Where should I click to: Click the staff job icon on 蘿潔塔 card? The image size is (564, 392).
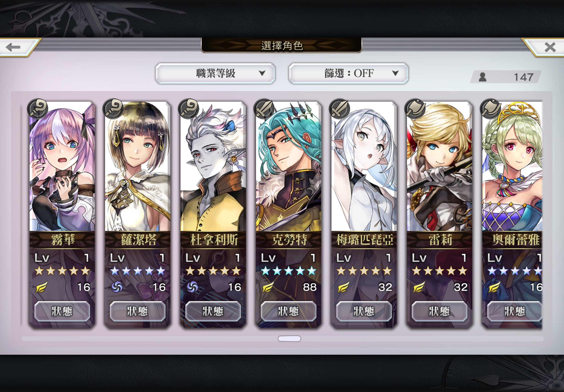pos(113,109)
